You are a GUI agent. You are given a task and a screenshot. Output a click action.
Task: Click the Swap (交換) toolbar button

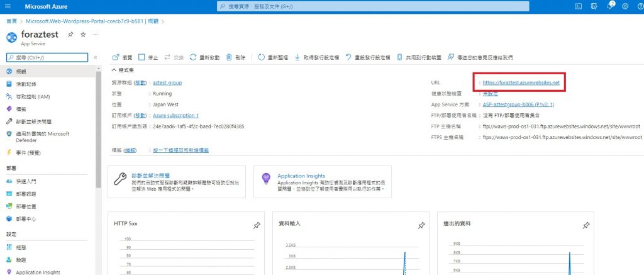click(174, 57)
